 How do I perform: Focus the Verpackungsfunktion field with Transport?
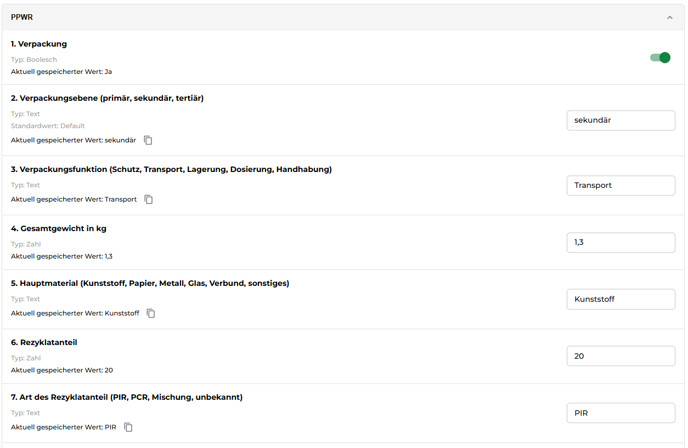[x=620, y=185]
